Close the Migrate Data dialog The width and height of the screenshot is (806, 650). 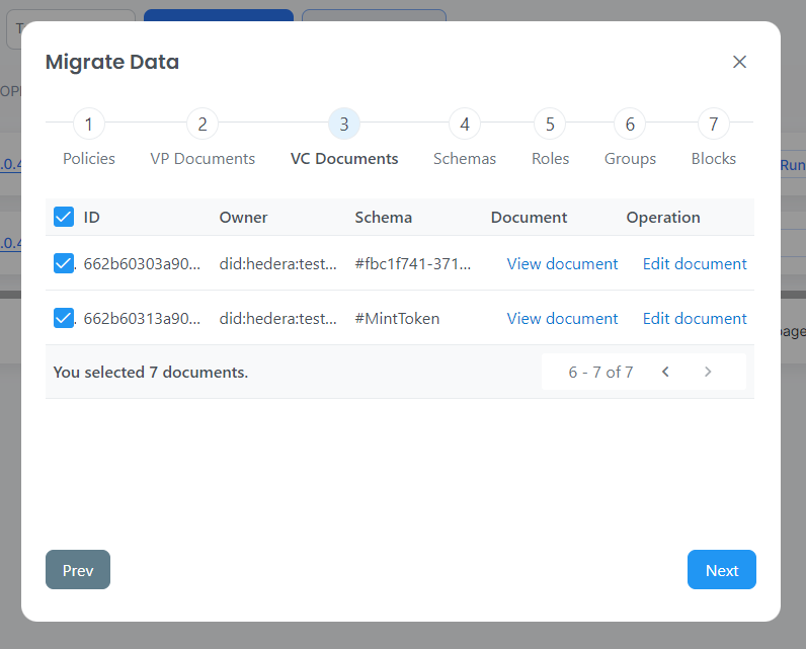click(739, 62)
